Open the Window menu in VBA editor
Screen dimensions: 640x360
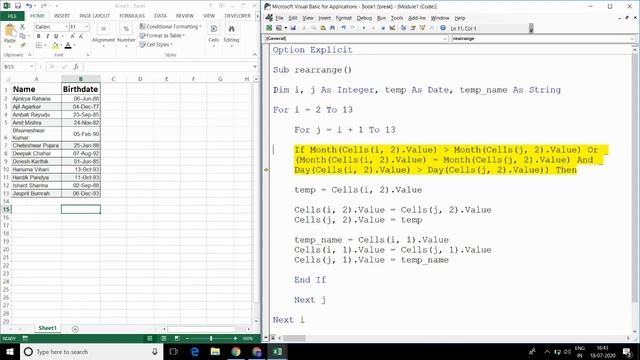[x=440, y=18]
